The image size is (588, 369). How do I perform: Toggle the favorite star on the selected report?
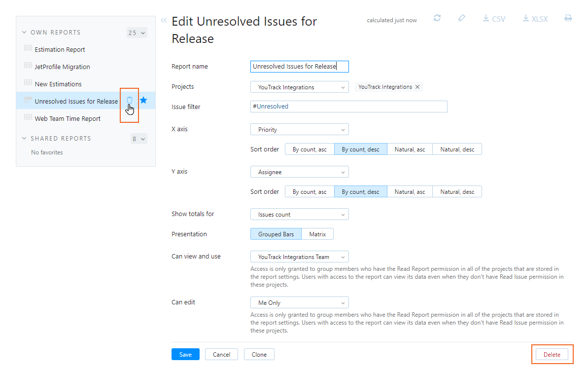point(143,100)
